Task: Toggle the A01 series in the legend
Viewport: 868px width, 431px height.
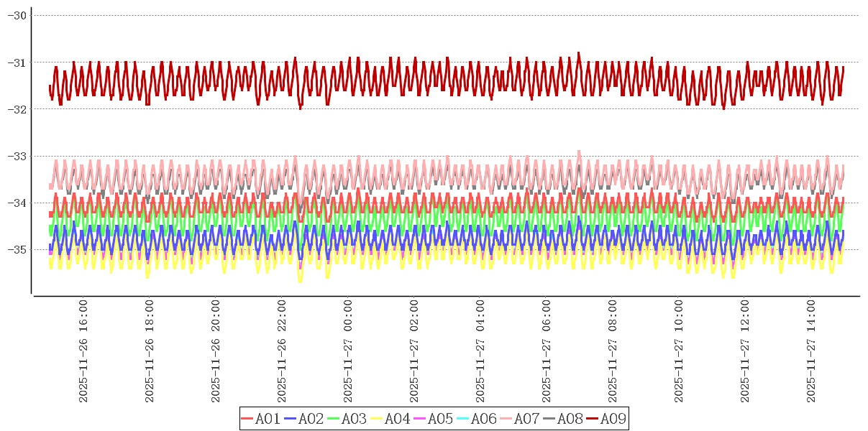Action: pos(268,419)
